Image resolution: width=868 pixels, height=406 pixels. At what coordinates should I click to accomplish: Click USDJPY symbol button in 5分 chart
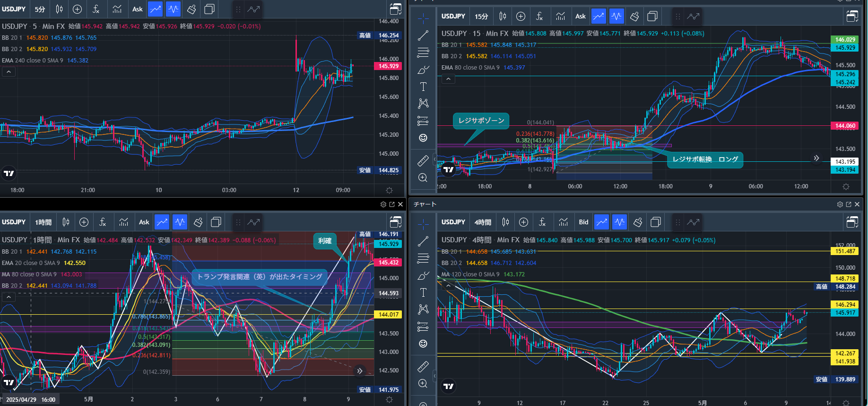(14, 9)
